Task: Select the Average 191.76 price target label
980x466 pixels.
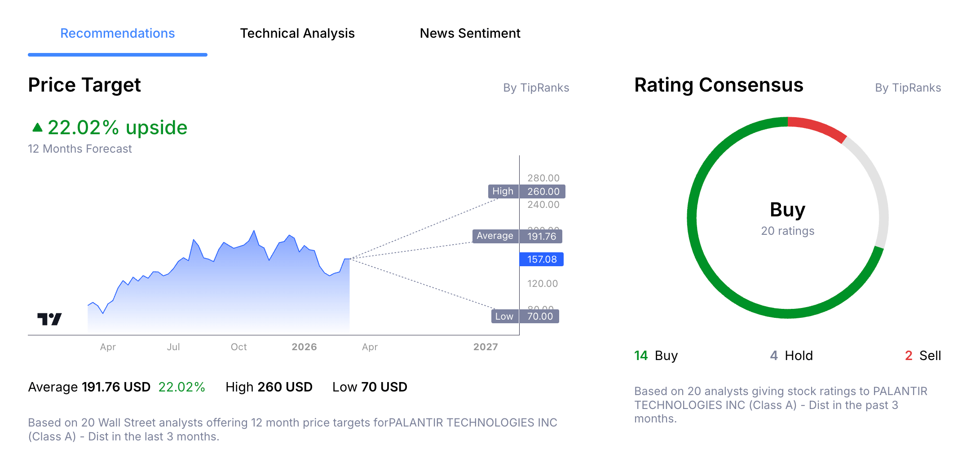Action: [518, 236]
